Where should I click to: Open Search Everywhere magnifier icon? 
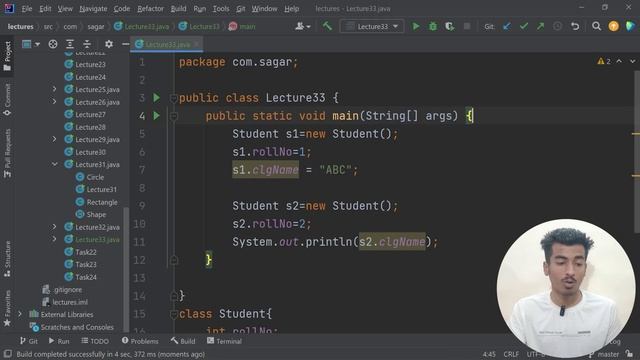click(x=596, y=27)
